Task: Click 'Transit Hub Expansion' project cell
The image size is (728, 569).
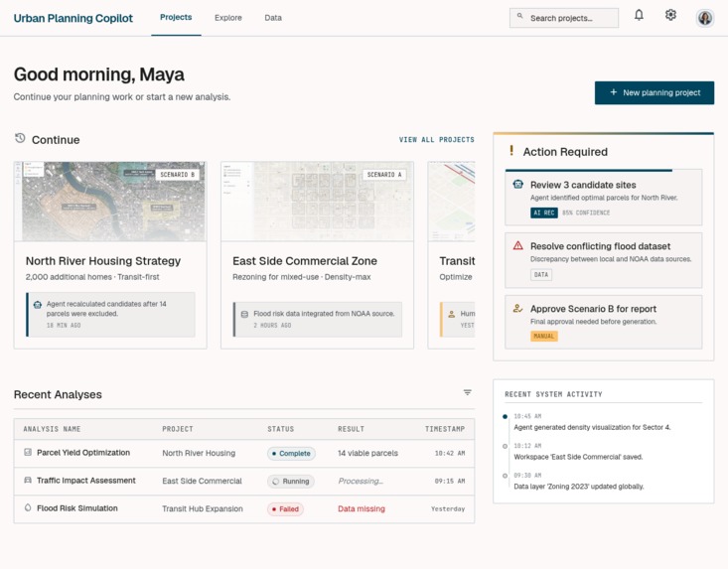Action: click(x=203, y=508)
